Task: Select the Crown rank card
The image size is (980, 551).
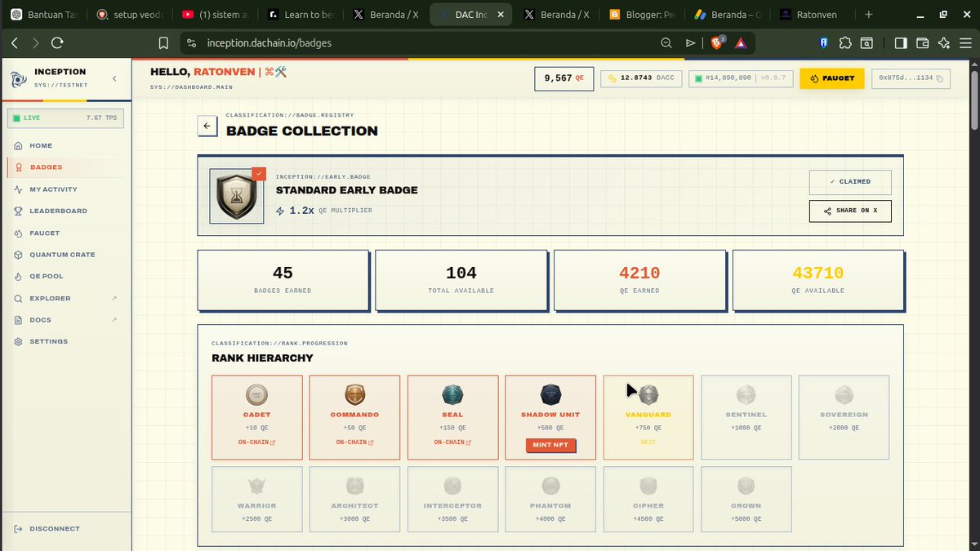Action: click(746, 498)
